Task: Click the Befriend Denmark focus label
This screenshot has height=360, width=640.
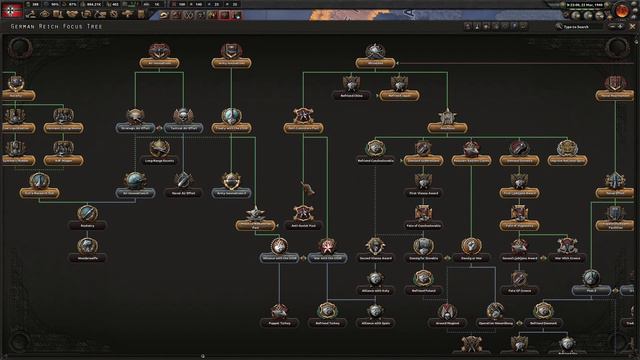Action: (x=543, y=323)
